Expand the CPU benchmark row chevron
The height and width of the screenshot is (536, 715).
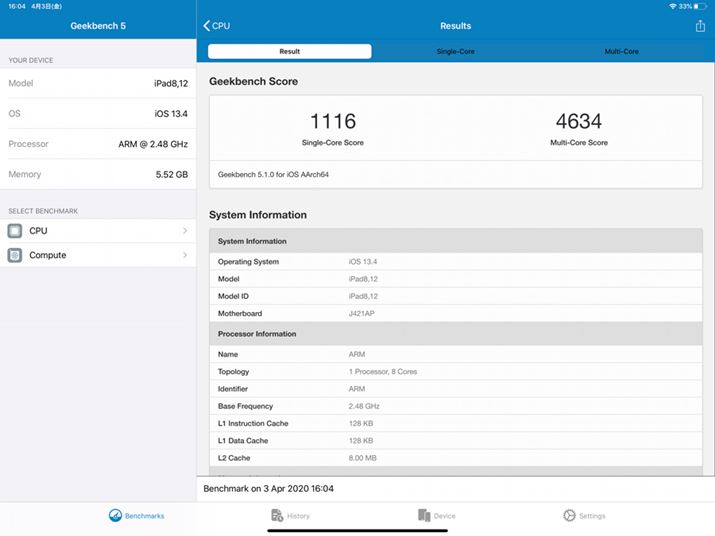coord(185,231)
